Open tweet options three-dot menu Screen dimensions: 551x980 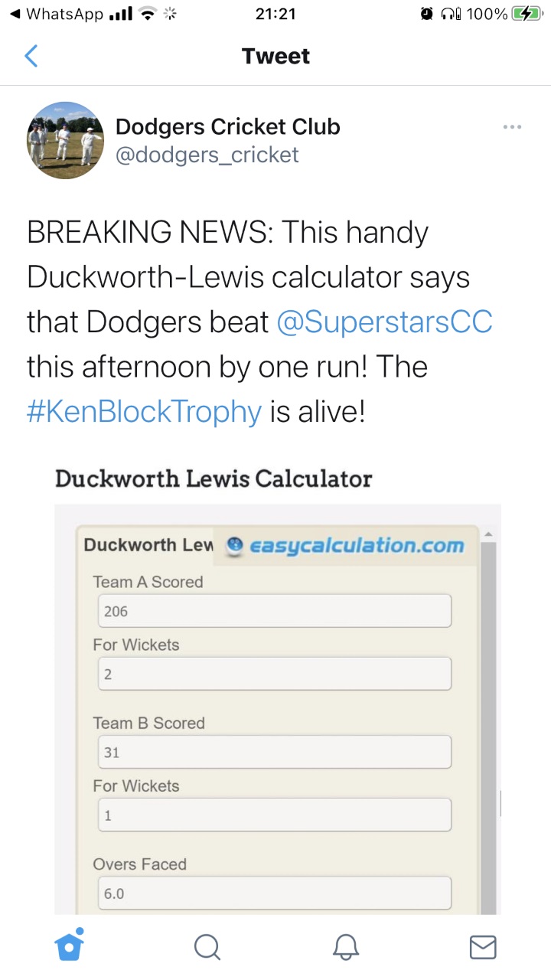(512, 127)
